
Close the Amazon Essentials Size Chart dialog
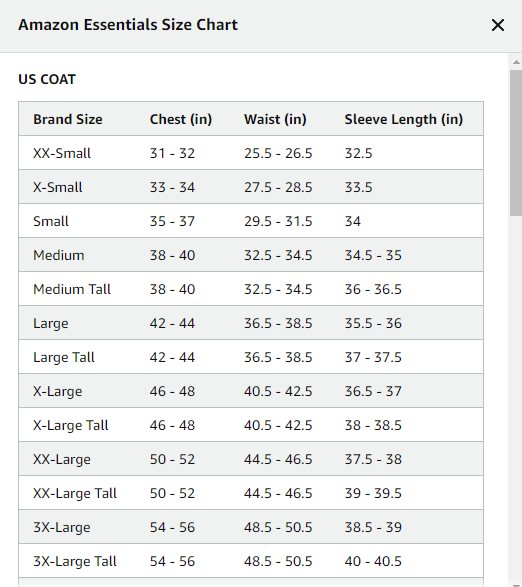point(498,25)
